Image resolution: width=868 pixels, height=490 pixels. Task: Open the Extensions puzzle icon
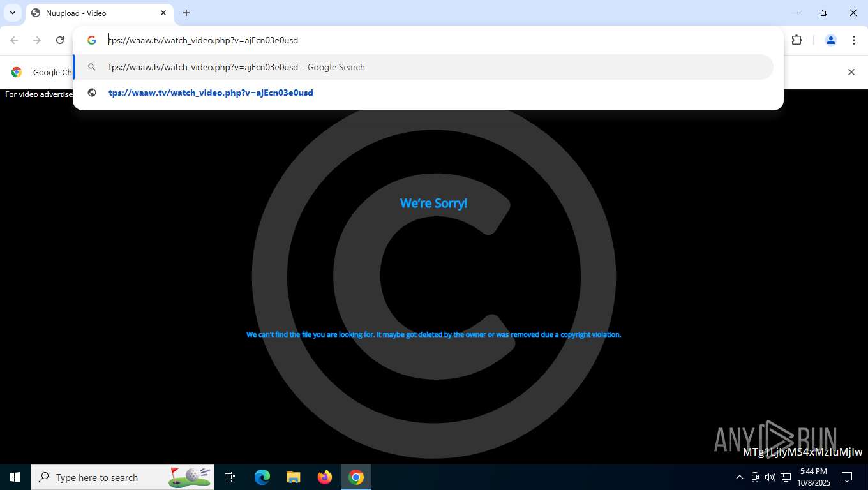[797, 40]
